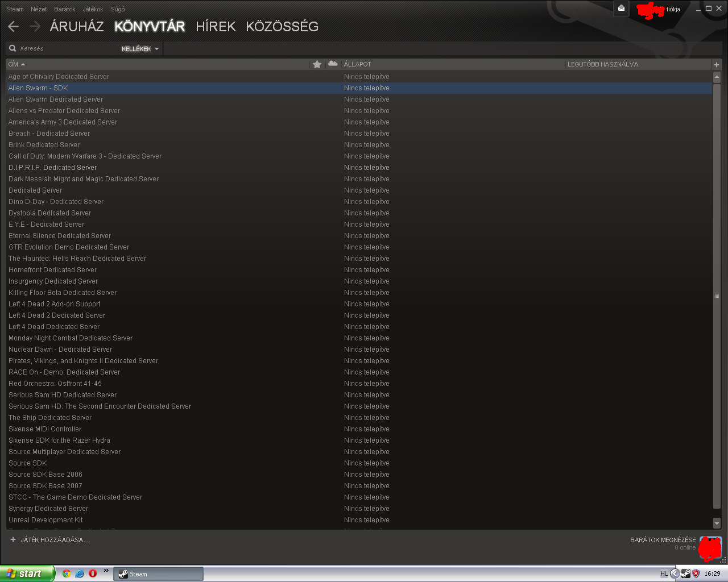Open Google Chrome from the quick launch

click(67, 573)
